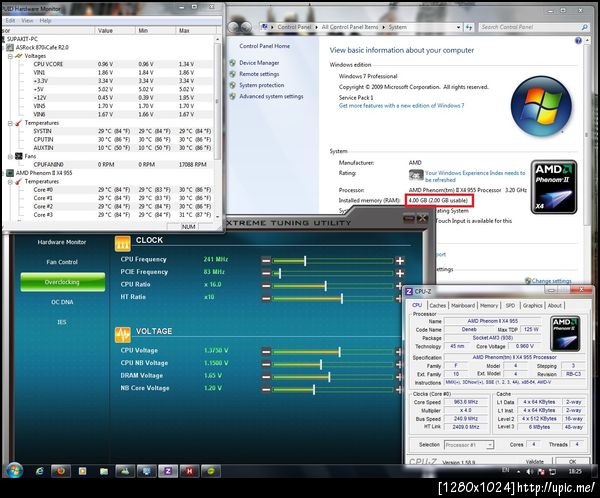Click the ASRock 870iCafe R2.0 node
This screenshot has height=498, width=600.
[x=42, y=47]
